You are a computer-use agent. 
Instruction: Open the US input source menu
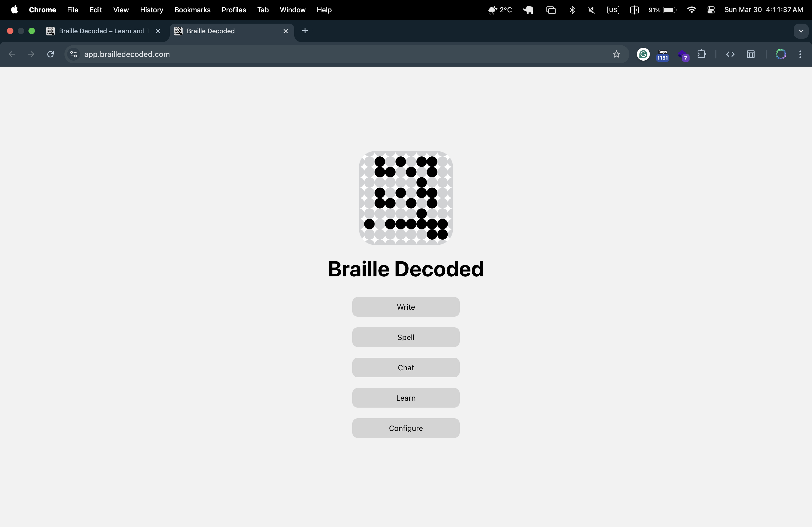coord(613,10)
